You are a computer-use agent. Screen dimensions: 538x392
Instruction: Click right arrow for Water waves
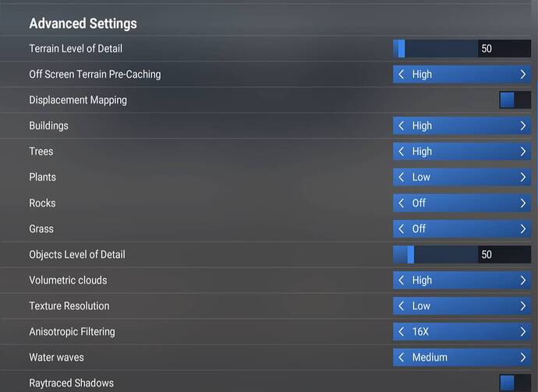522,357
